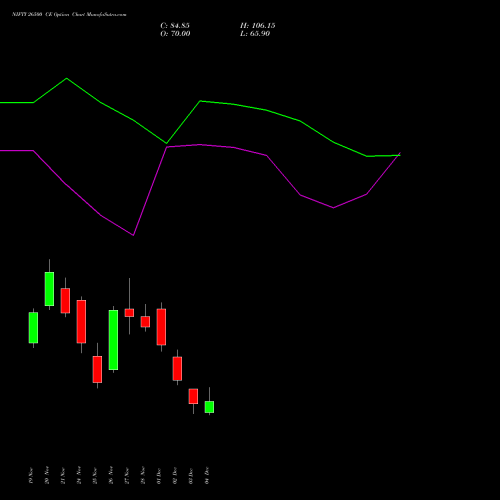500x500 pixels.
Task: Click the '04 Dec' date axis label
Action: pos(207,475)
